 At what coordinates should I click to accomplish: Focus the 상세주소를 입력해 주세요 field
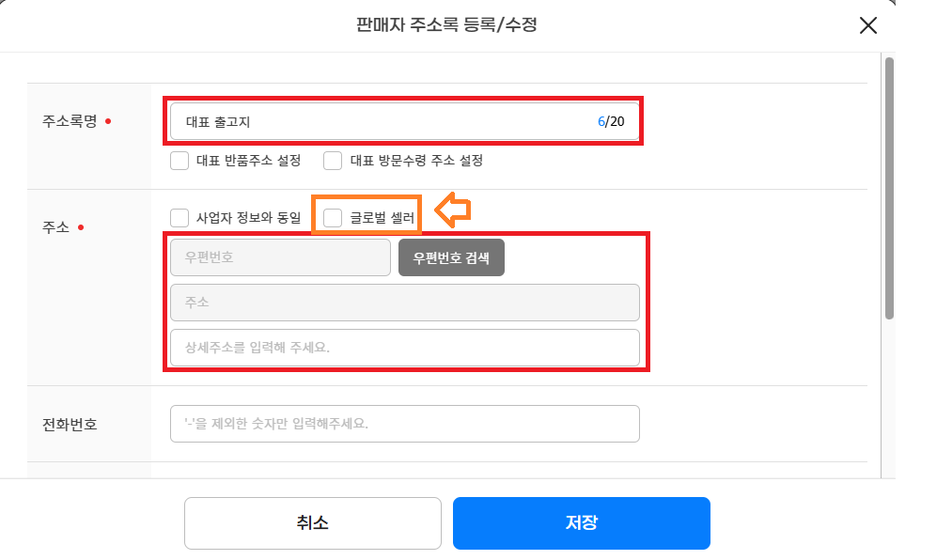(404, 348)
